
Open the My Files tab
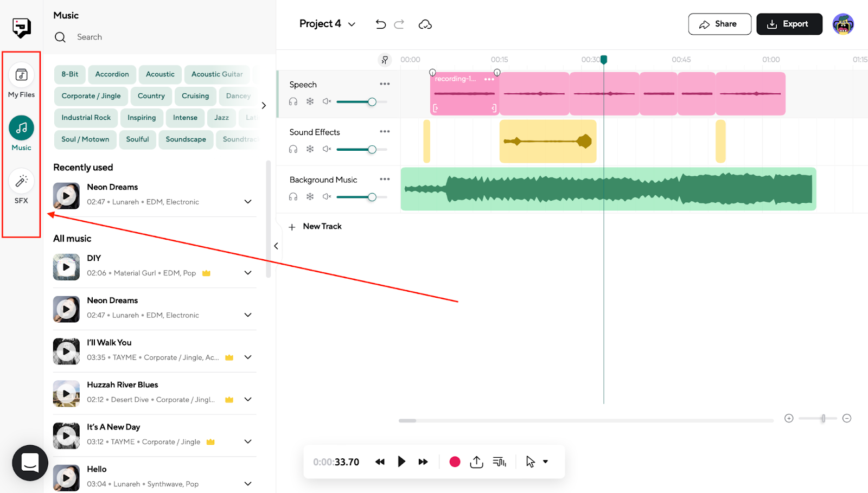pyautogui.click(x=22, y=80)
